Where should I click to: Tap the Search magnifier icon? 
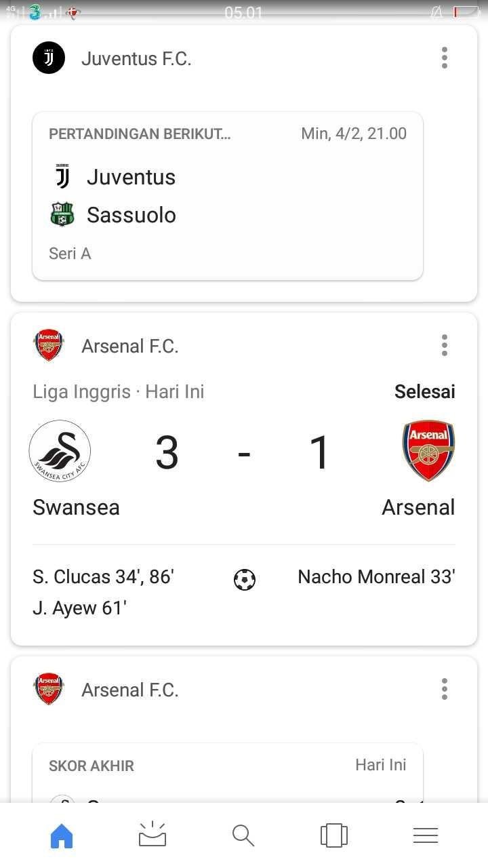(x=243, y=835)
